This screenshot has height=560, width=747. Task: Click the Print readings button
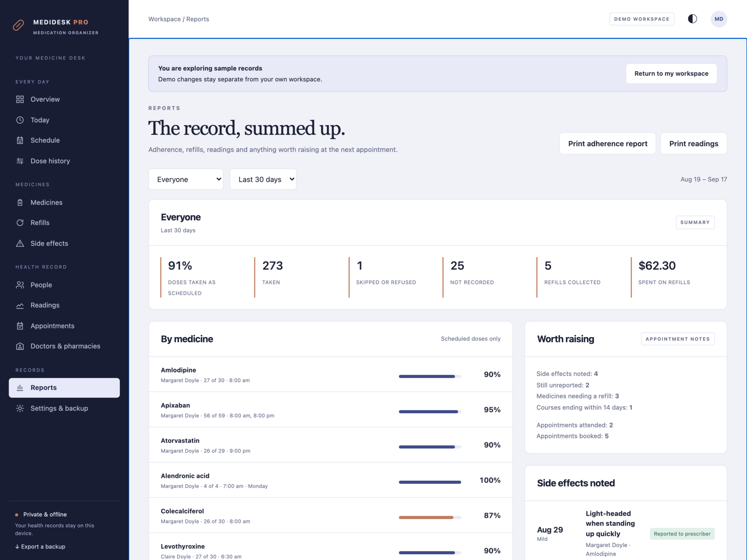pyautogui.click(x=694, y=143)
